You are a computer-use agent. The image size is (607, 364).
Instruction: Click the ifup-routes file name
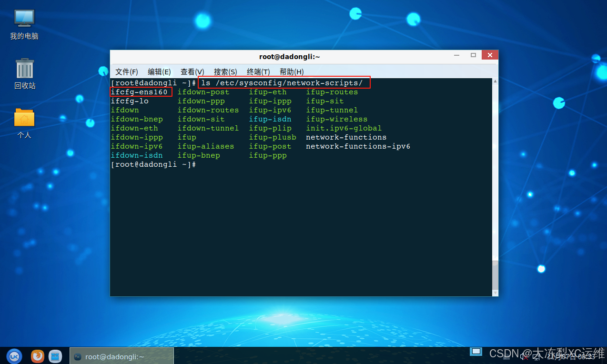click(332, 92)
